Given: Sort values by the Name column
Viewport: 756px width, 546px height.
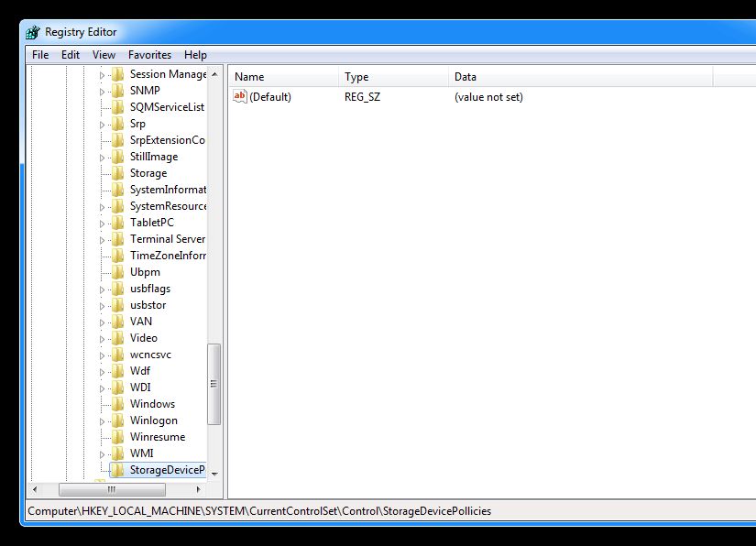Looking at the screenshot, I should click(284, 77).
